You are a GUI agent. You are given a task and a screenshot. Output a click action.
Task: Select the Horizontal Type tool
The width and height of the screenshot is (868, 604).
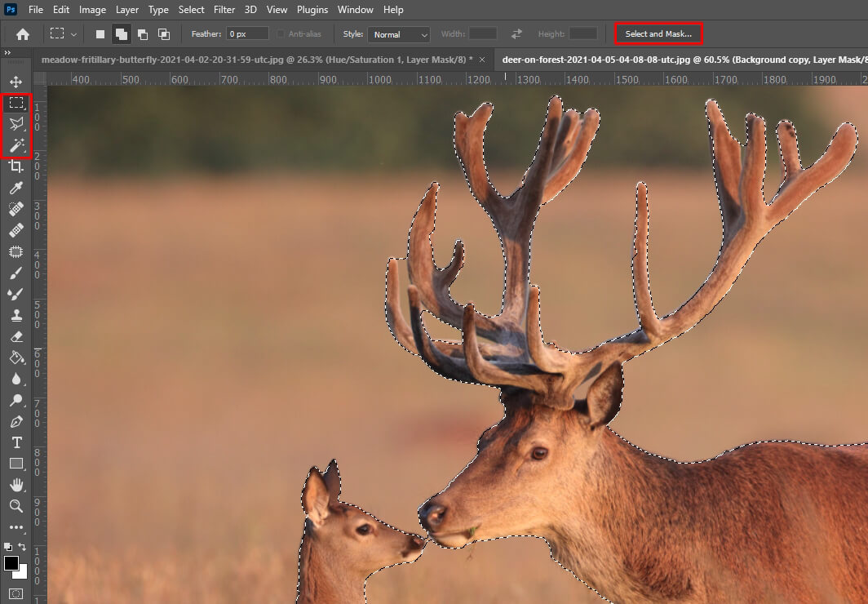[x=16, y=442]
